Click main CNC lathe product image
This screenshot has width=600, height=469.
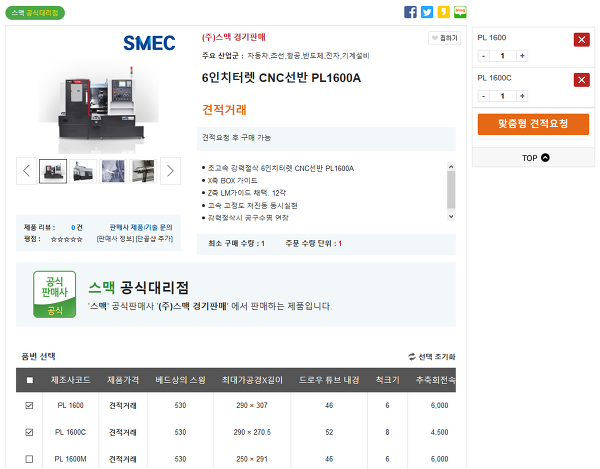tap(98, 109)
